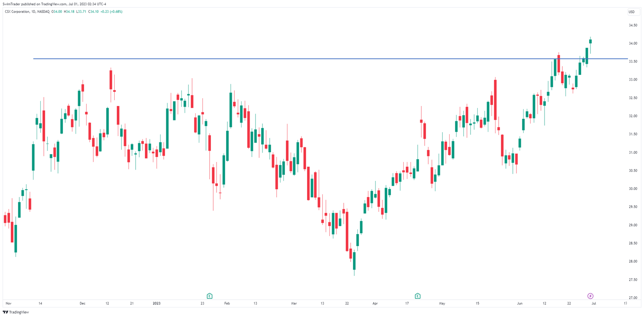Screen dimensions: 644x317
Task: Click the 14 date label after Nov
Action: (x=40, y=303)
